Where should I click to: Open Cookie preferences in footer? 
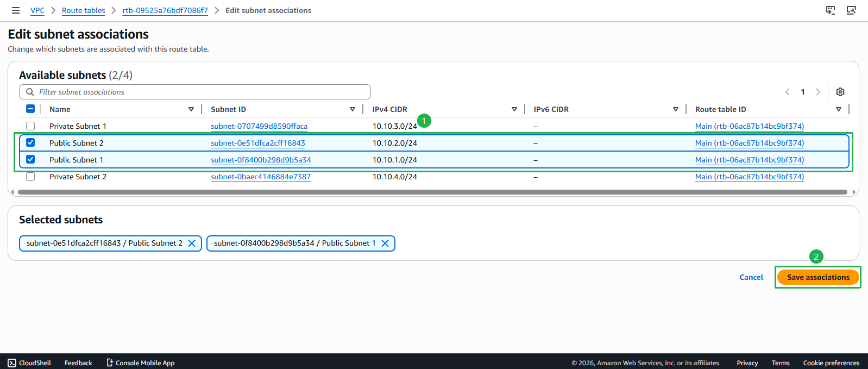click(x=831, y=362)
